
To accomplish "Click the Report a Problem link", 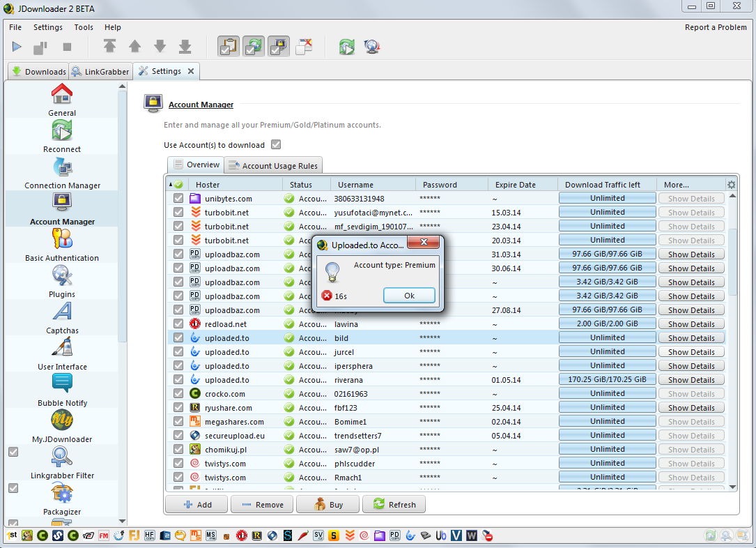I will coord(716,27).
